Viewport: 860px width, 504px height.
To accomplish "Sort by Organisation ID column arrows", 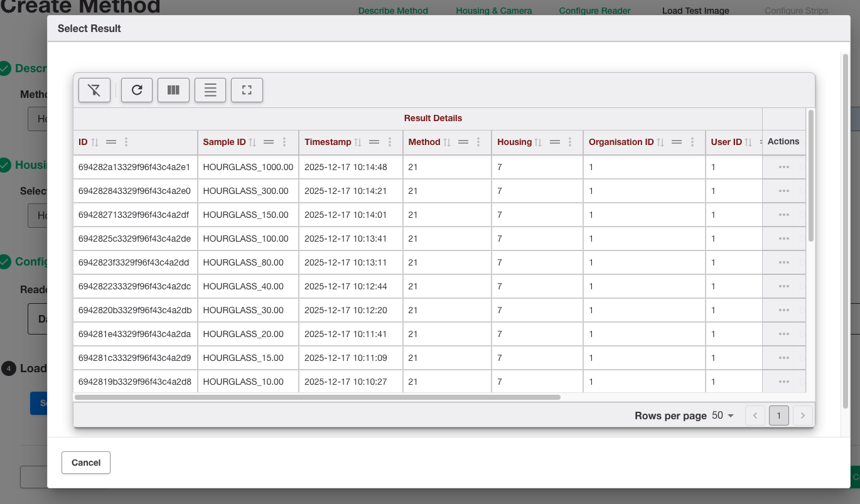I will point(660,142).
